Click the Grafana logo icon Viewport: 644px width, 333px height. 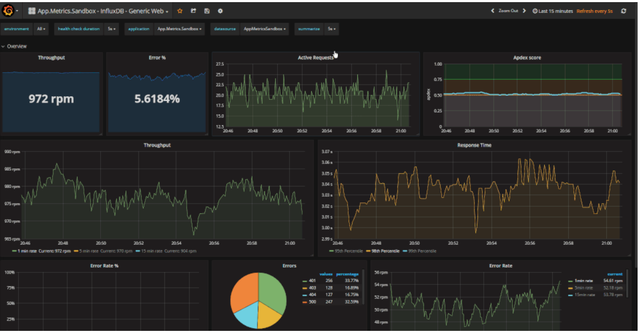(9, 10)
